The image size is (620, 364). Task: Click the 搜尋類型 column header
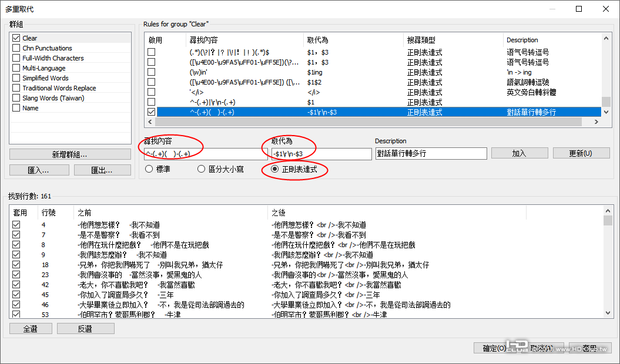pos(453,40)
